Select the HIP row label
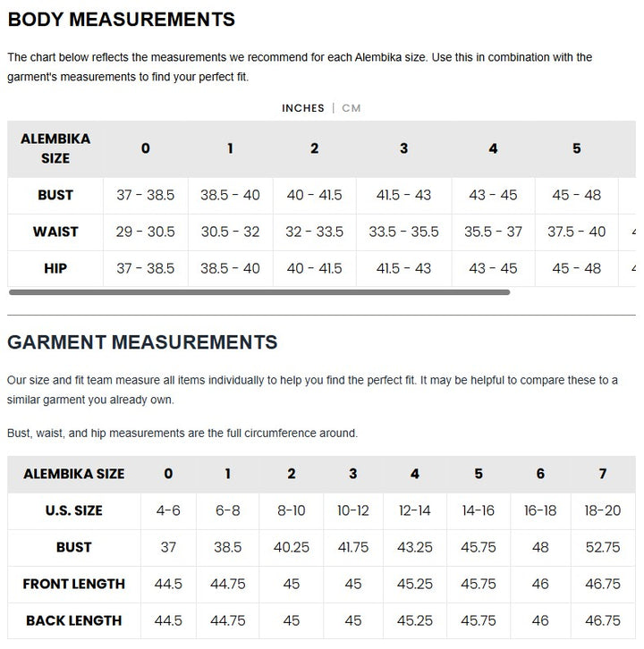Screen dimensions: 644x649 coord(55,268)
